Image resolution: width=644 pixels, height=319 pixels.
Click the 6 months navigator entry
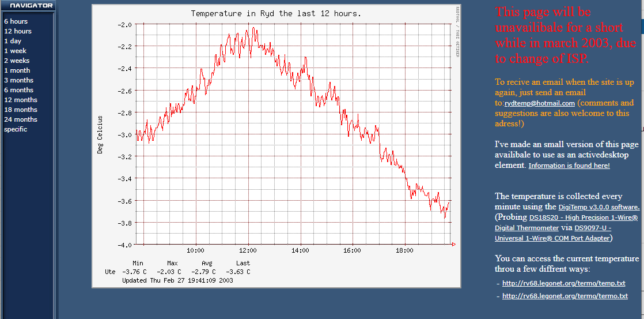tap(18, 90)
